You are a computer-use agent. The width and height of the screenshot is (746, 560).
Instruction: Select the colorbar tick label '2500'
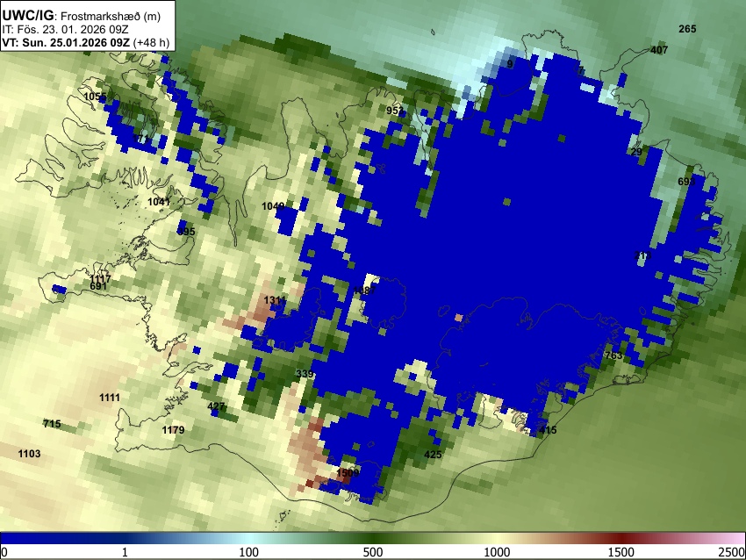click(x=732, y=552)
